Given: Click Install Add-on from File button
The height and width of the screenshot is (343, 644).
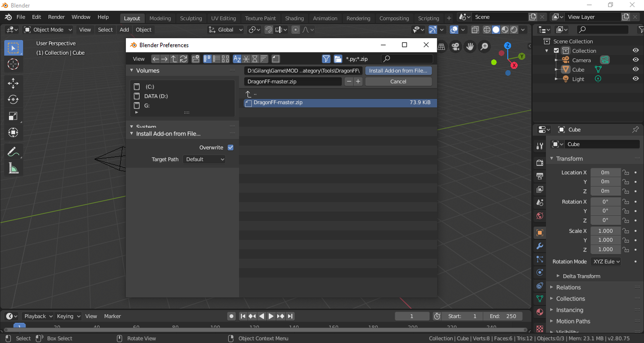Looking at the screenshot, I should 398,71.
